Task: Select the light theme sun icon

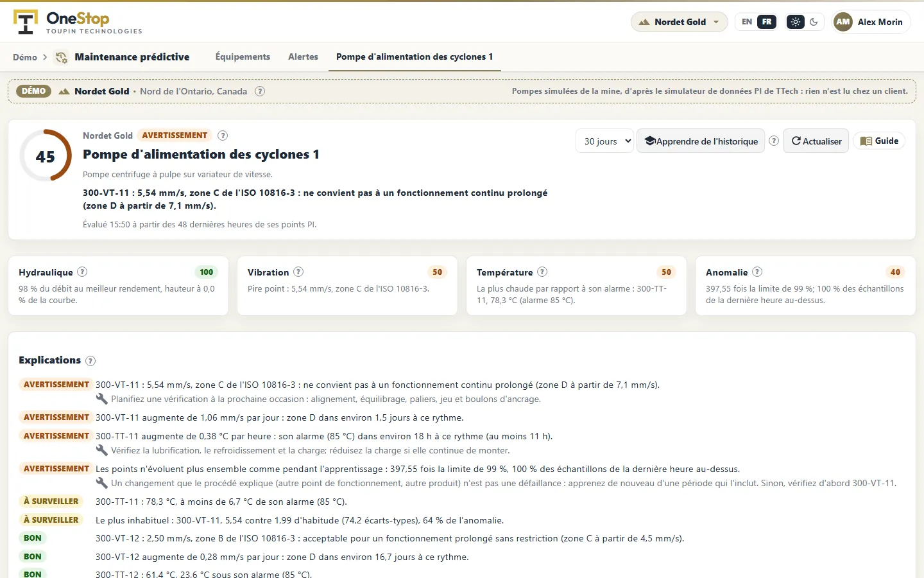Action: pos(796,22)
